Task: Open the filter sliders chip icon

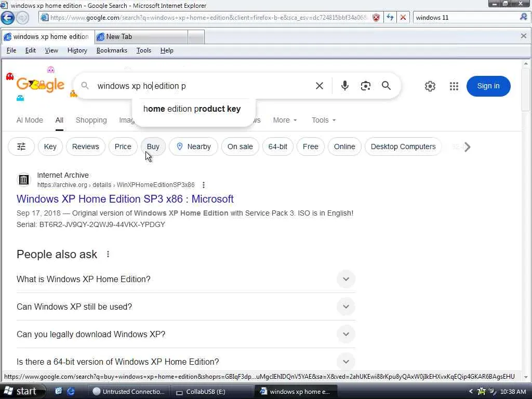Action: [21, 147]
